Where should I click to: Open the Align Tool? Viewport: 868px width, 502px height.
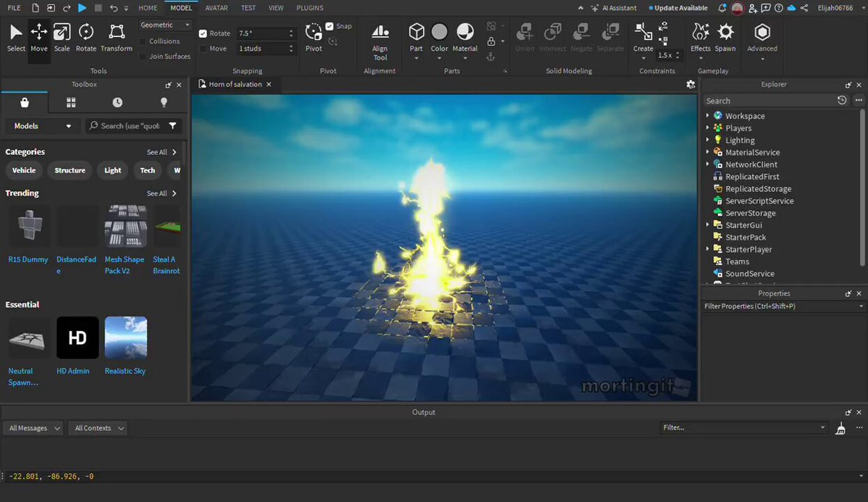pyautogui.click(x=380, y=41)
